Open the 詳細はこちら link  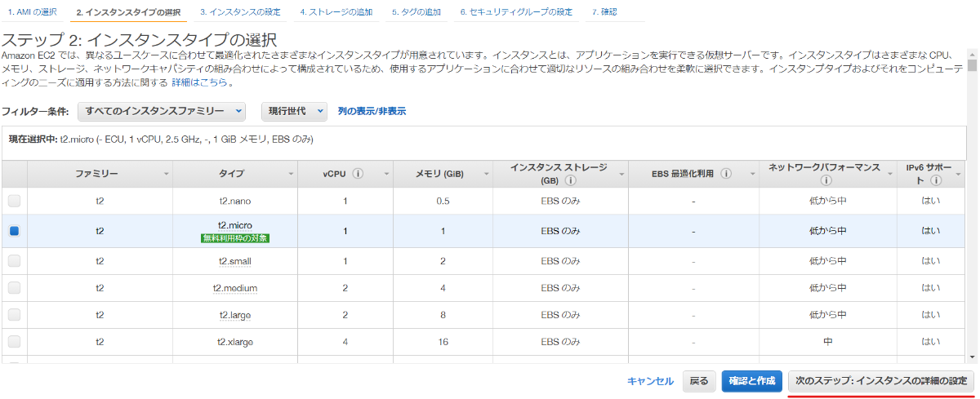pyautogui.click(x=200, y=82)
